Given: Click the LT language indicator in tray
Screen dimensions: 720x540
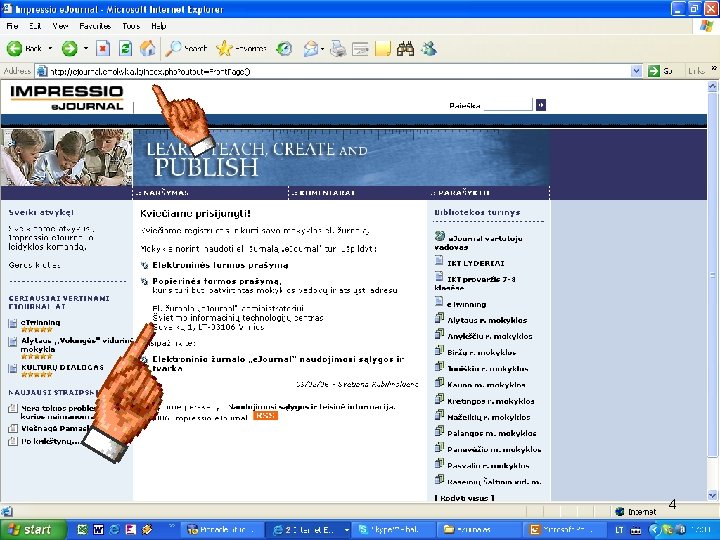Looking at the screenshot, I should click(x=619, y=530).
